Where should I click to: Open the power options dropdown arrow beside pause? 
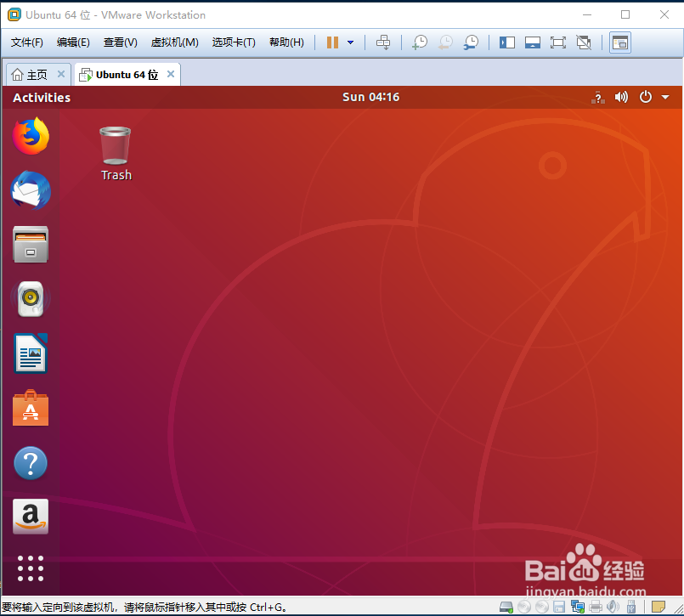[x=350, y=42]
